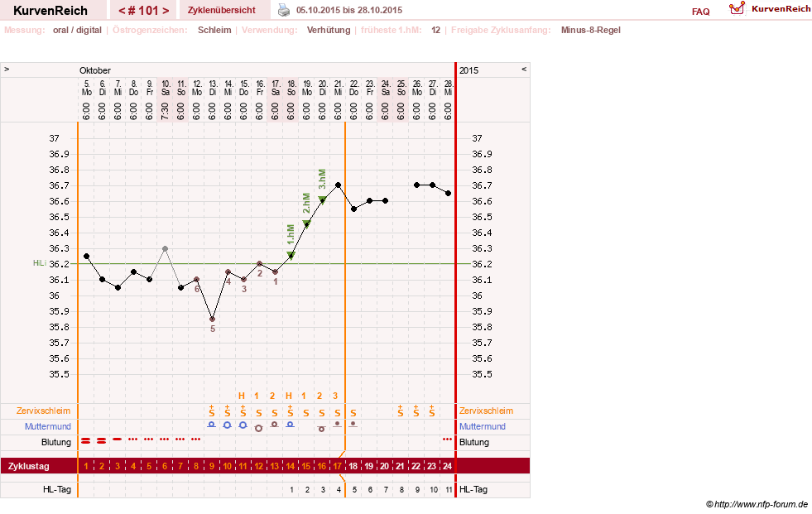Click right Muttermund row label
Image resolution: width=812 pixels, height=514 pixels.
click(x=483, y=426)
